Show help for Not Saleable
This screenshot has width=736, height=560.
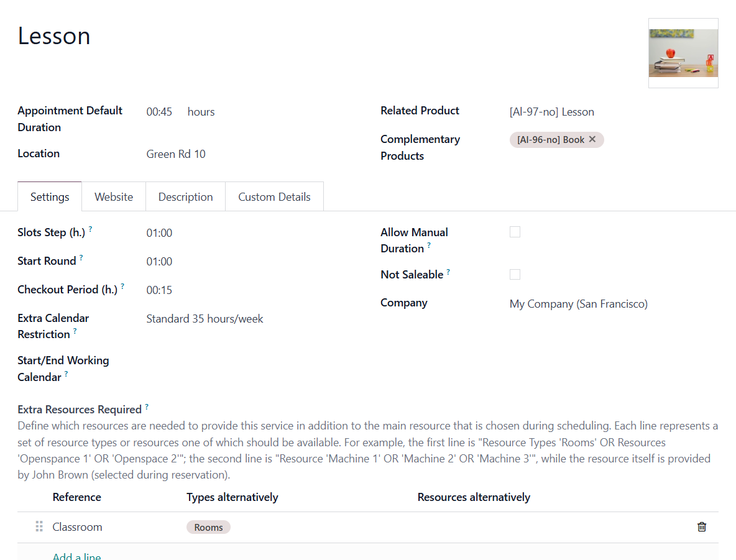tap(448, 272)
